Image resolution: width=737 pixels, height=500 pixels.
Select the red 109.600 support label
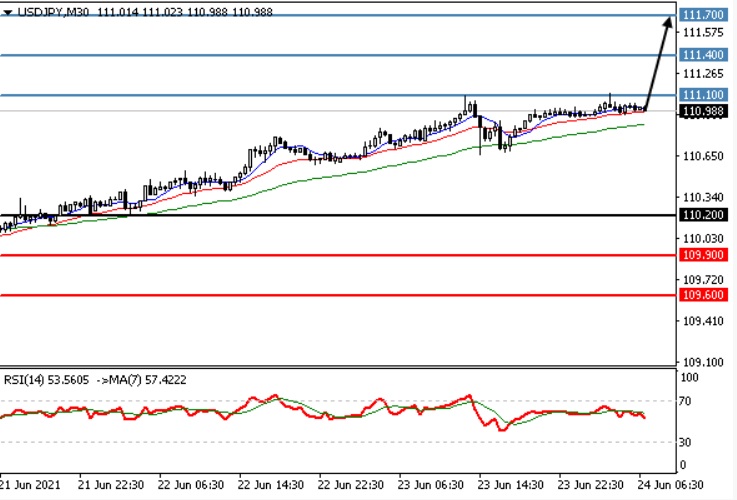702,295
